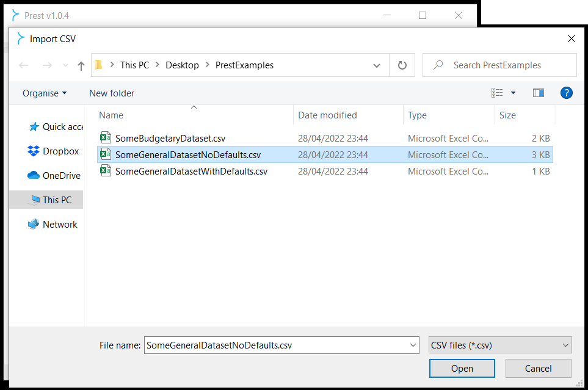
Task: Click the Quick access star icon
Action: 34,127
